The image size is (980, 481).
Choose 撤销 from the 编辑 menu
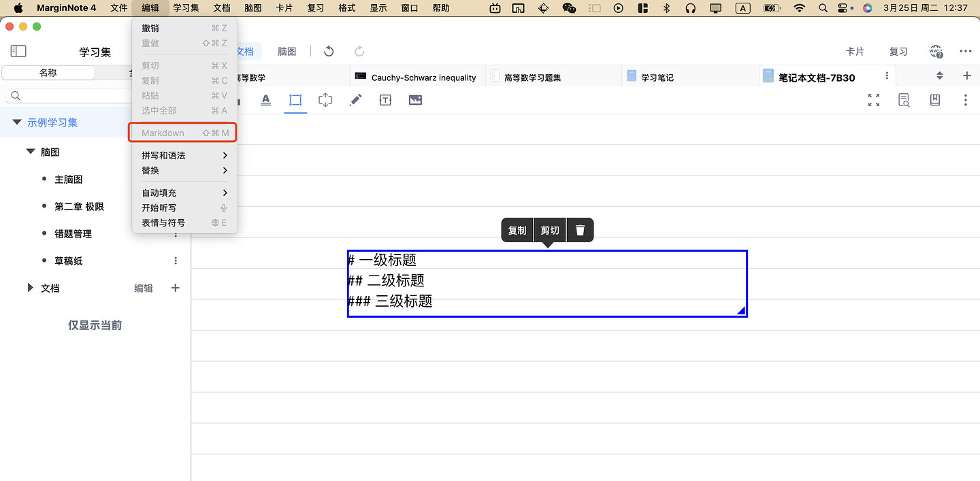(184, 28)
